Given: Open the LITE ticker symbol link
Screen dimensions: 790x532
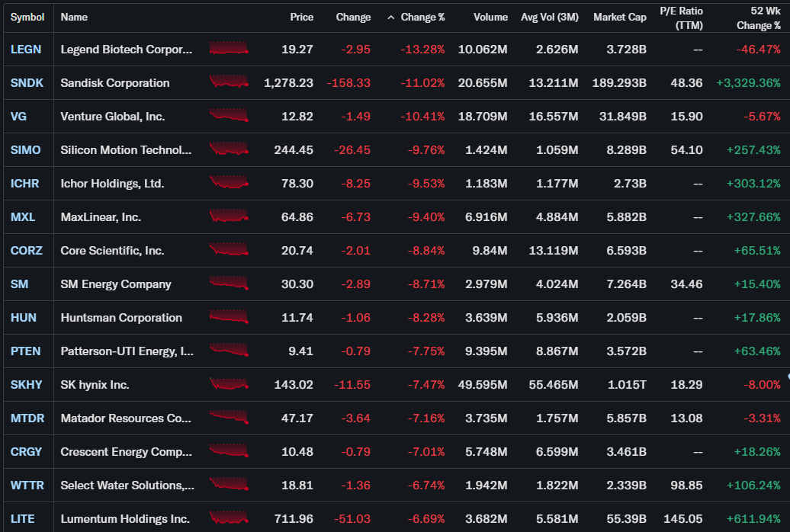Looking at the screenshot, I should click(x=23, y=518).
